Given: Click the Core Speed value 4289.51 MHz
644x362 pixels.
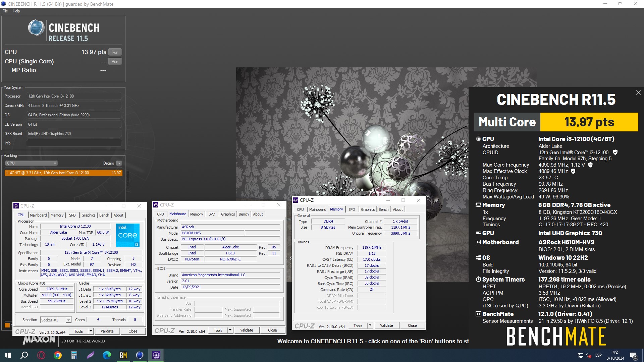Looking at the screenshot, I should click(57, 289).
